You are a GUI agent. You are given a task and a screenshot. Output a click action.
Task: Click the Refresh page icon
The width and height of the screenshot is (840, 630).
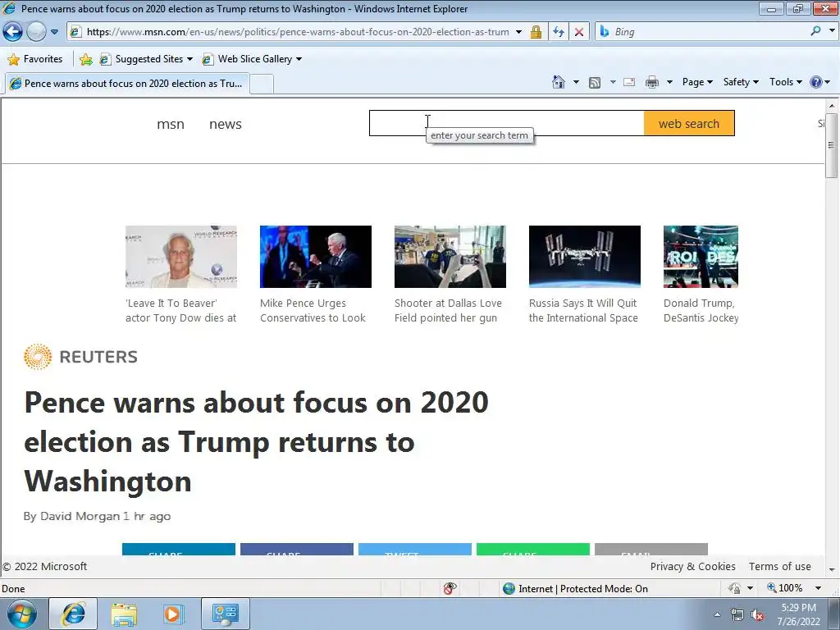point(559,32)
